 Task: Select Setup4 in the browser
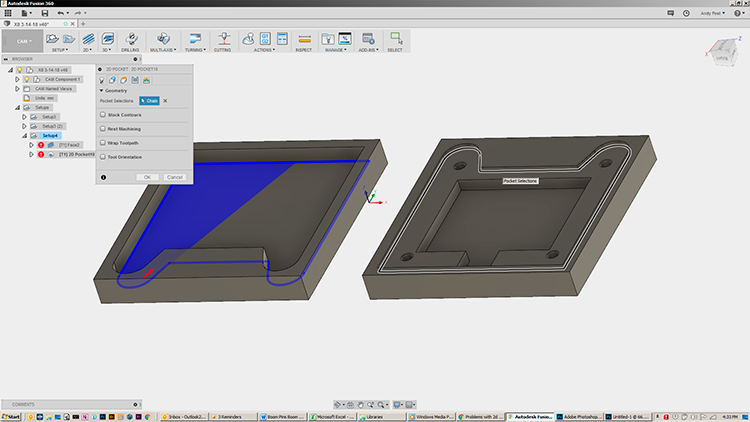click(x=50, y=136)
